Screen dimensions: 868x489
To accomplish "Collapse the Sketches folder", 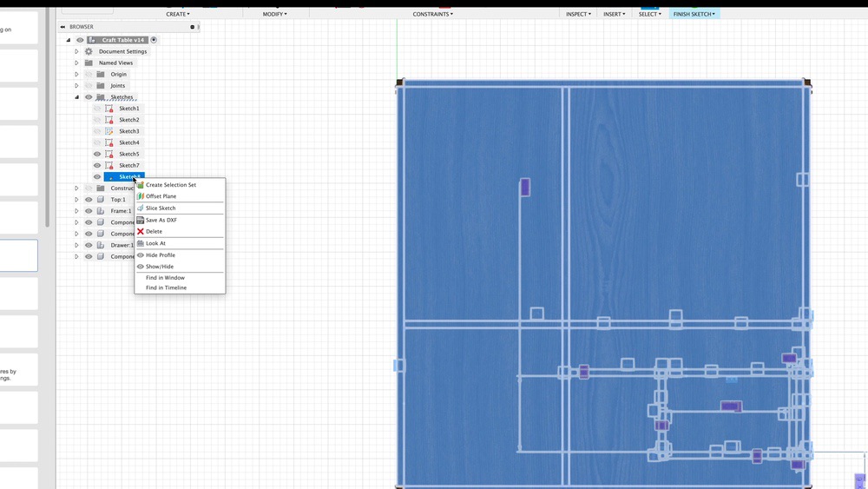I will pos(76,97).
